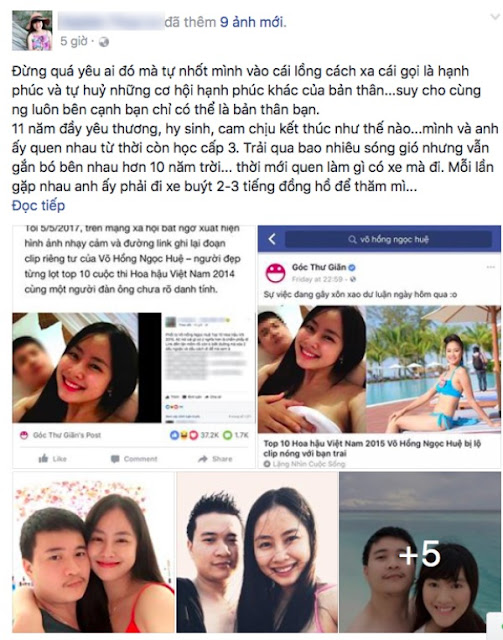
Task: Click the Like thumbs-up icon
Action: (43, 459)
